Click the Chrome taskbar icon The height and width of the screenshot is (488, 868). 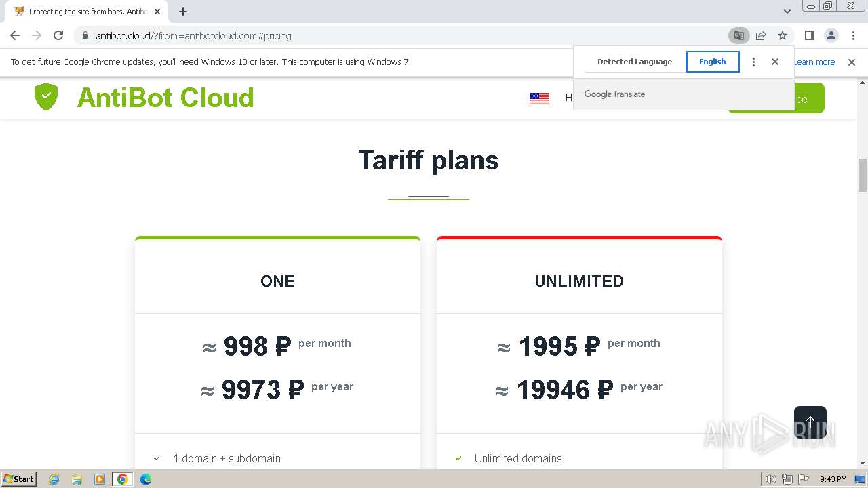123,479
